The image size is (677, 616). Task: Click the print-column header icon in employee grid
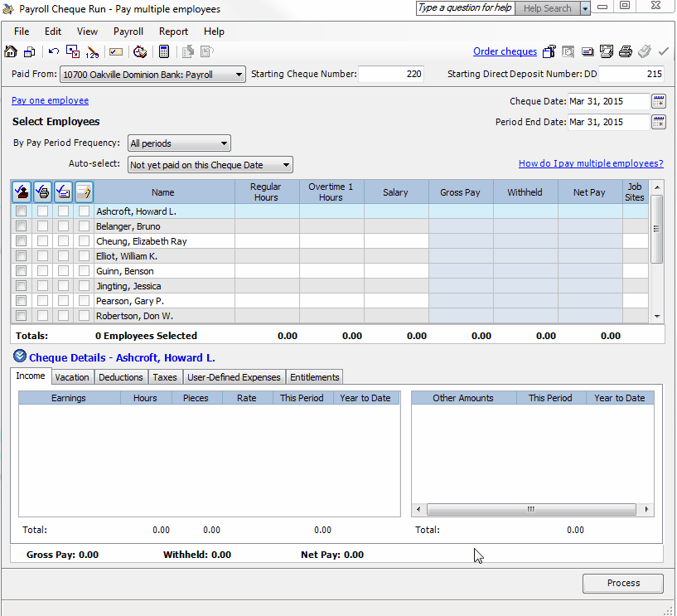click(42, 192)
